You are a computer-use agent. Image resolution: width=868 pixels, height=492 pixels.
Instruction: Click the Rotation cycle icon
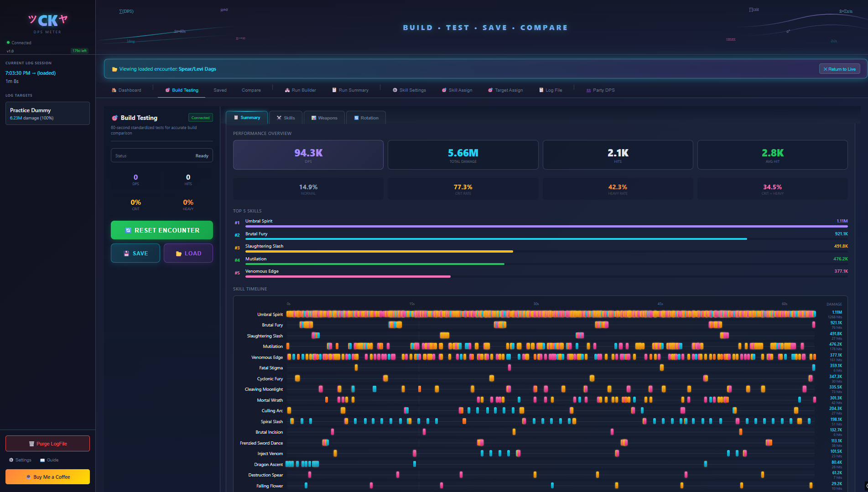[356, 118]
